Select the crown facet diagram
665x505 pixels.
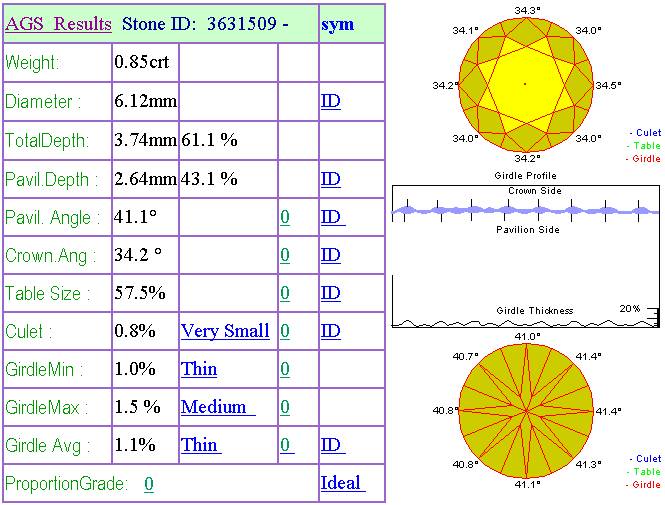tap(526, 84)
